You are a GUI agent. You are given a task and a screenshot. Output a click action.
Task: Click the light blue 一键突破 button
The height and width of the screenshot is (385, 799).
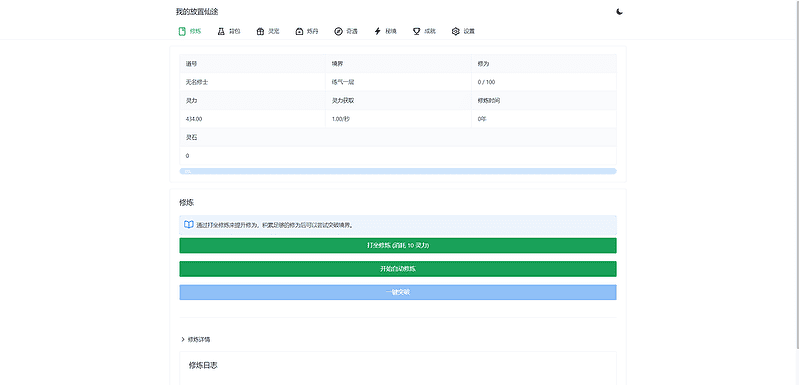pyautogui.click(x=398, y=292)
